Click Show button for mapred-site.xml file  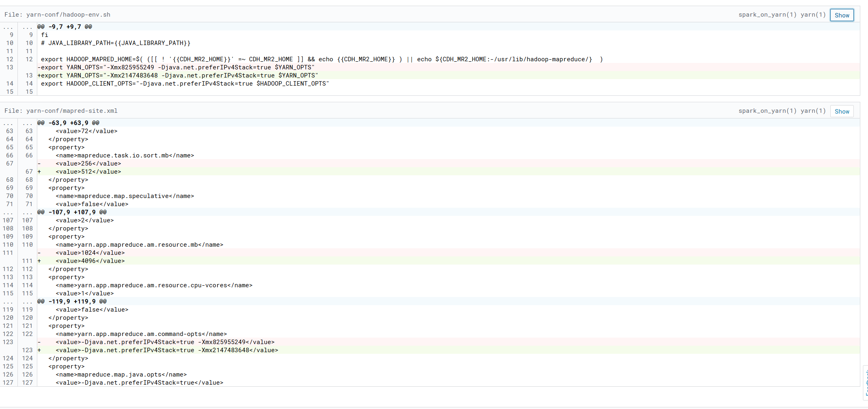click(x=842, y=111)
